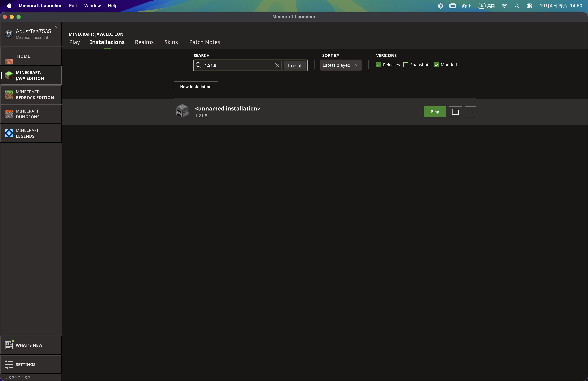This screenshot has width=588, height=381.
Task: Disable the Modded version filter
Action: pyautogui.click(x=436, y=65)
